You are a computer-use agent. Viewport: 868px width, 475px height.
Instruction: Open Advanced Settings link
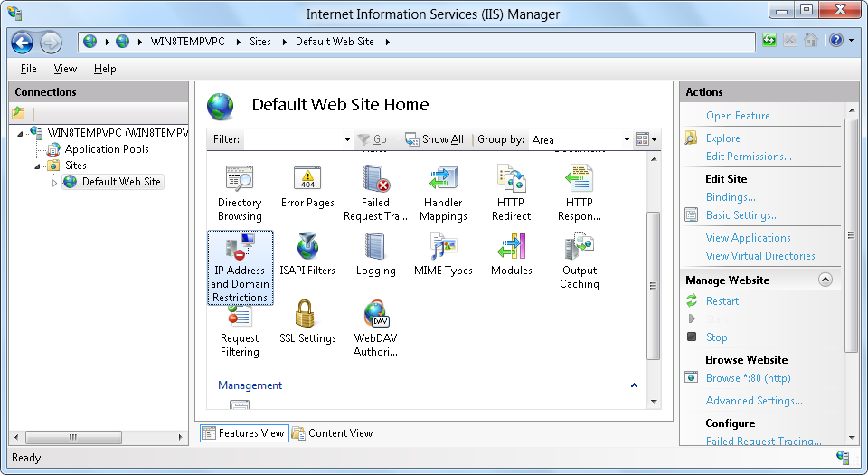[754, 400]
